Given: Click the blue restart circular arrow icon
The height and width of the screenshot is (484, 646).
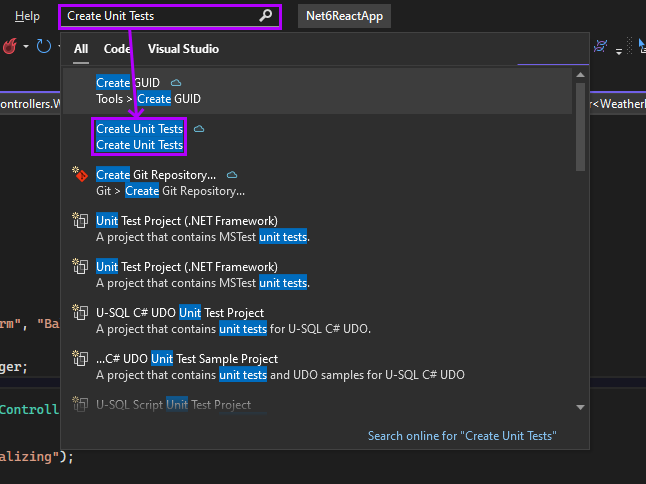Looking at the screenshot, I should (44, 46).
